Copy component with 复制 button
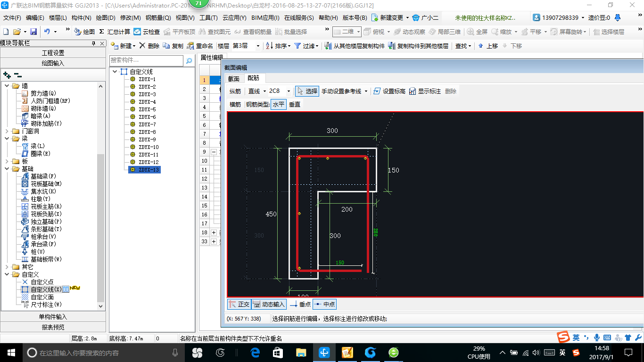Screen dimensions: 644x362 [x=173, y=46]
